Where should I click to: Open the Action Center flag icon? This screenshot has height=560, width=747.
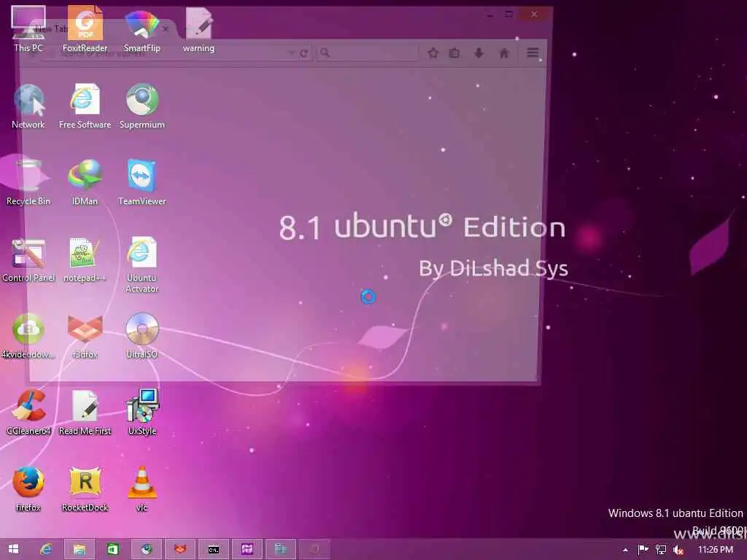643,550
